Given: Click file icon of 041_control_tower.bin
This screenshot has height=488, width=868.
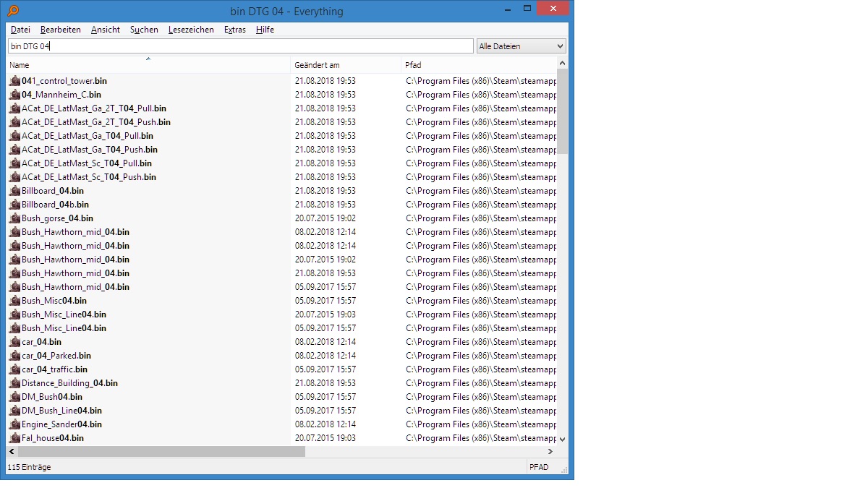Looking at the screenshot, I should 14,81.
